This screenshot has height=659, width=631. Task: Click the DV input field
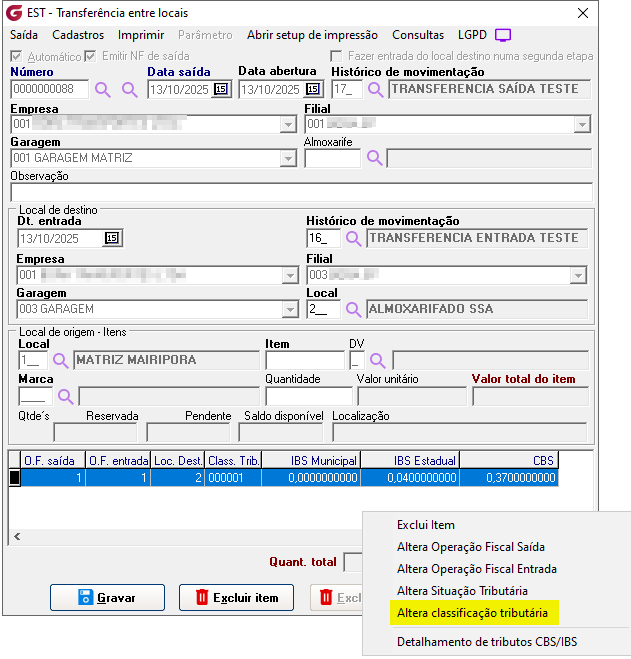click(x=356, y=361)
